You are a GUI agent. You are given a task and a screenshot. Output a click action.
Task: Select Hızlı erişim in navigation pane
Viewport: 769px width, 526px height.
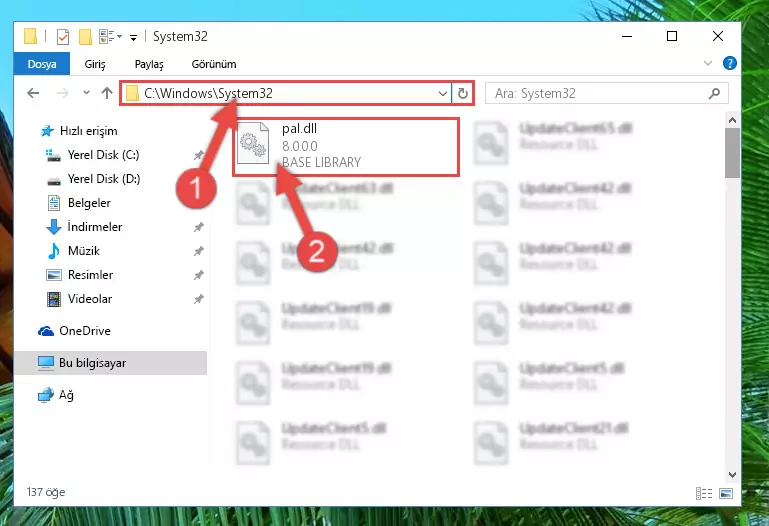point(88,131)
